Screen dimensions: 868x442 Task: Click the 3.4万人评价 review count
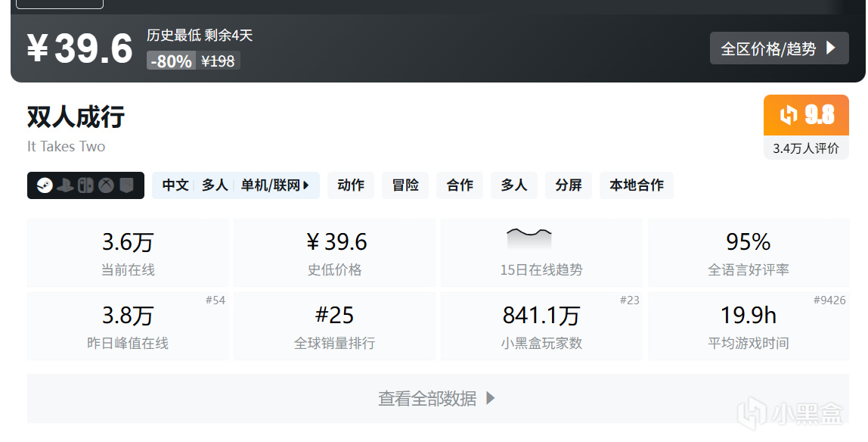(806, 148)
